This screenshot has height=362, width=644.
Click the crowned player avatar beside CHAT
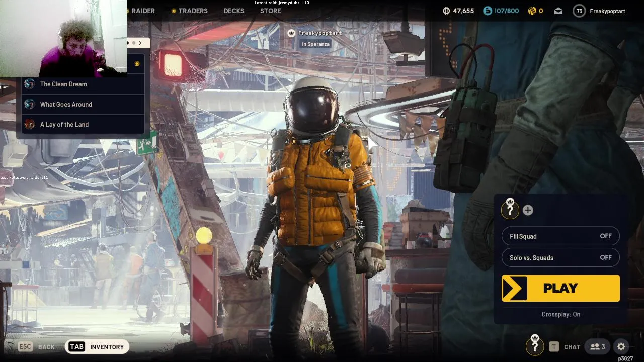click(535, 345)
